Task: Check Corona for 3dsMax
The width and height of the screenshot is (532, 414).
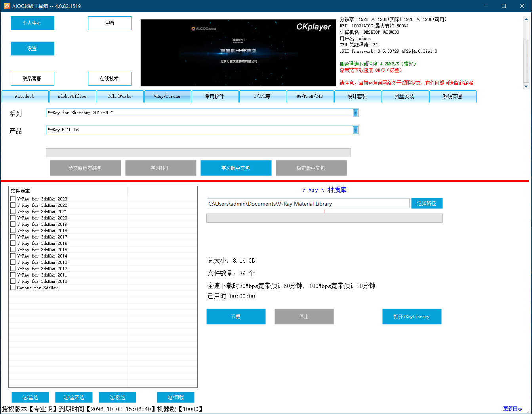Action: (13, 288)
